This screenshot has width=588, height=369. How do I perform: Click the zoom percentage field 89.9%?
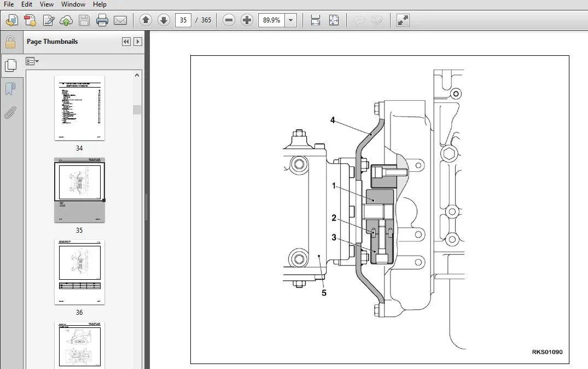click(x=271, y=20)
